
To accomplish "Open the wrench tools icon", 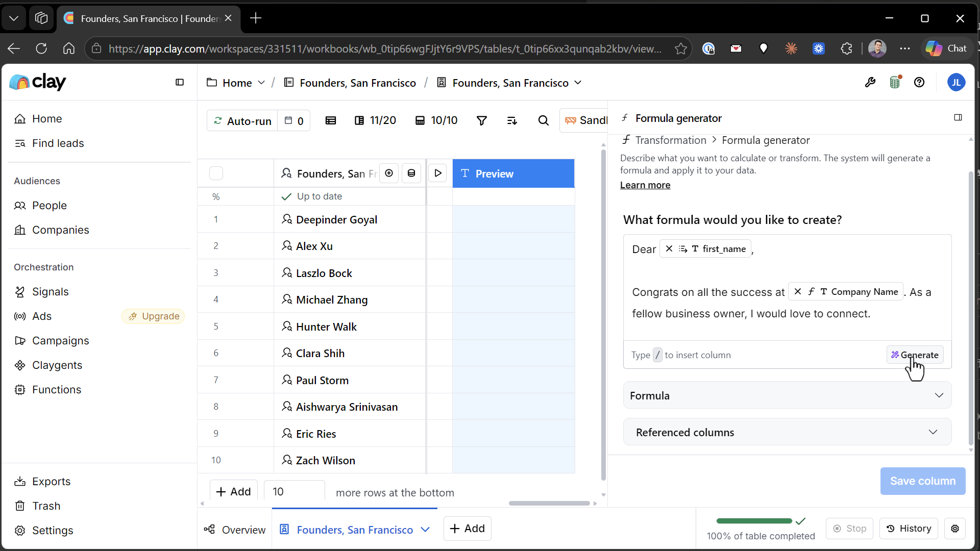I will 870,82.
